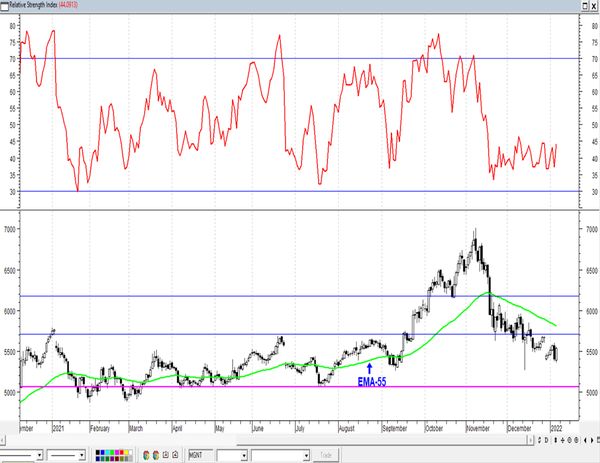Image resolution: width=600 pixels, height=463 pixels.
Task: Click the second document icon beside MGNT field
Action: coord(175,455)
